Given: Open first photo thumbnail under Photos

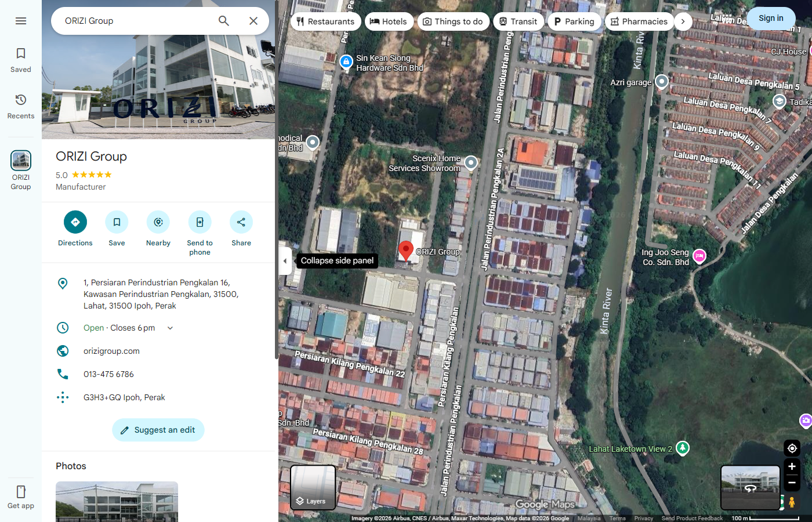Looking at the screenshot, I should pyautogui.click(x=117, y=502).
